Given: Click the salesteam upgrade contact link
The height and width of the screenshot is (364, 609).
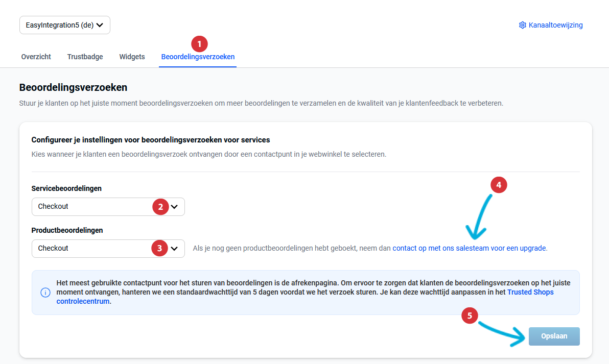Looking at the screenshot, I should [468, 248].
